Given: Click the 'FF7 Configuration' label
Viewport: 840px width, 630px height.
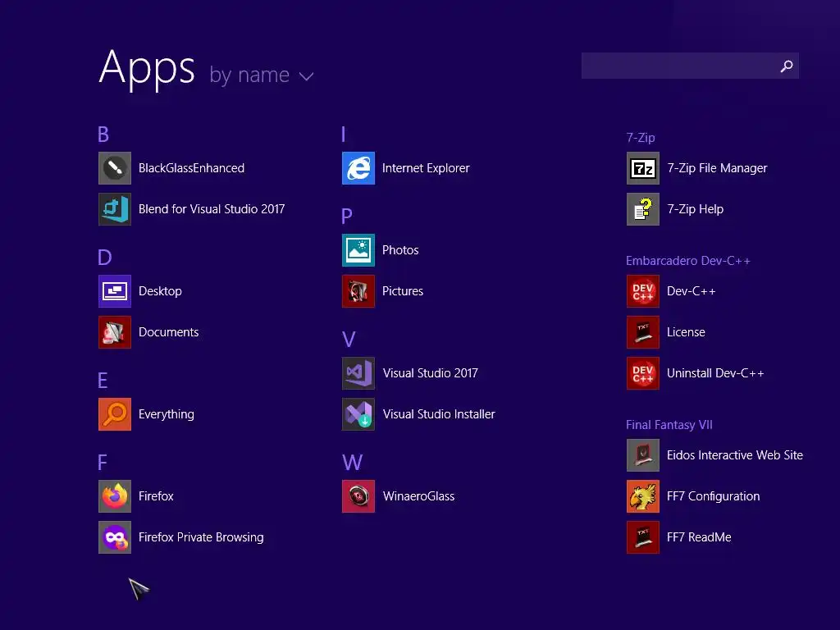Looking at the screenshot, I should [713, 496].
